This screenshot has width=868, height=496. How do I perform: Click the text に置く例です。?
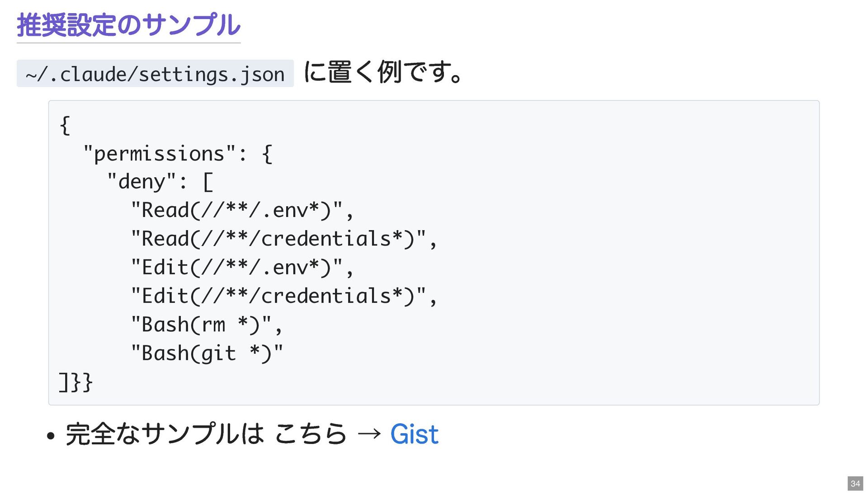[383, 72]
